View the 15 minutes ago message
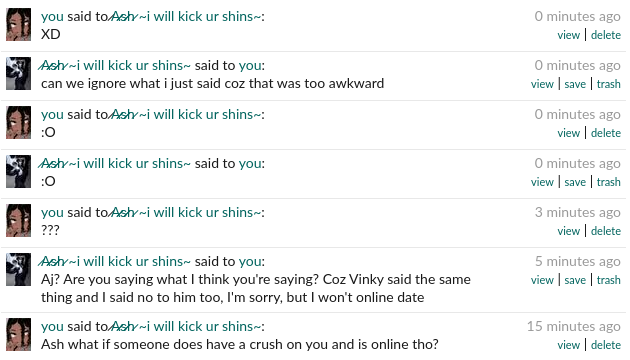Viewport: 630px width, 360px height. (569, 345)
